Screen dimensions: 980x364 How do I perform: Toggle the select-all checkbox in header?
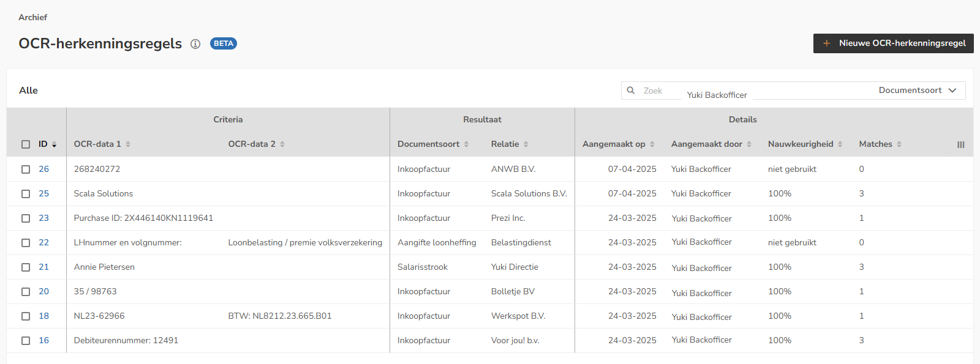pos(26,144)
